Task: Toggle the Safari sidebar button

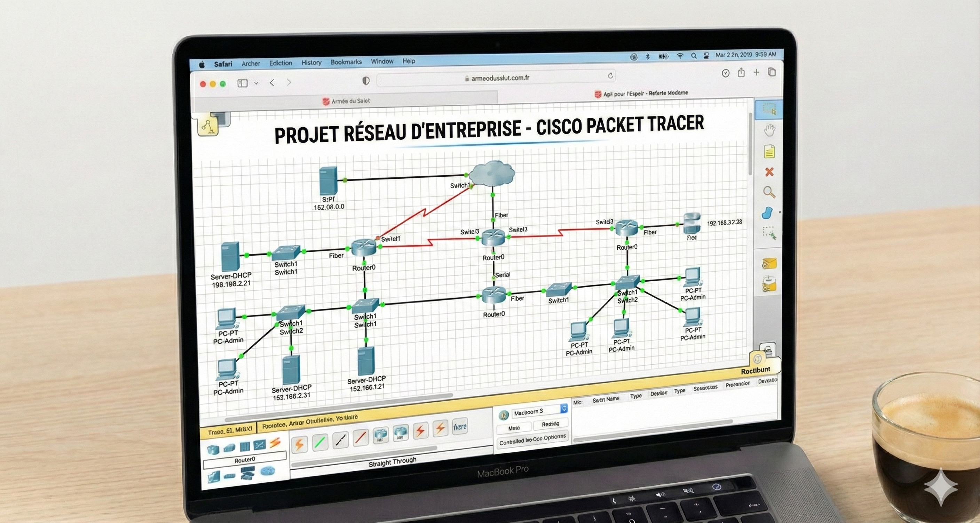Action: tap(242, 83)
